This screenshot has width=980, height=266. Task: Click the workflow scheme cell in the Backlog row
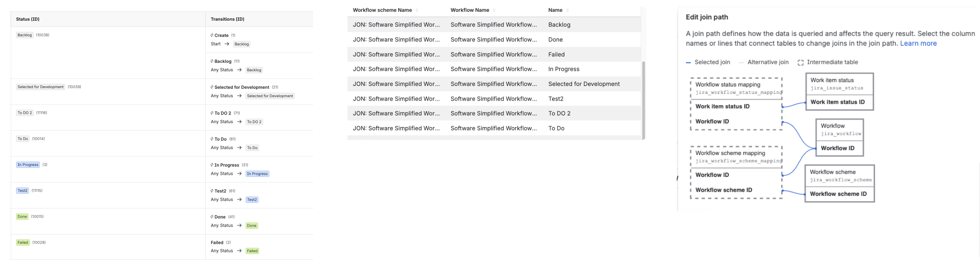point(396,25)
